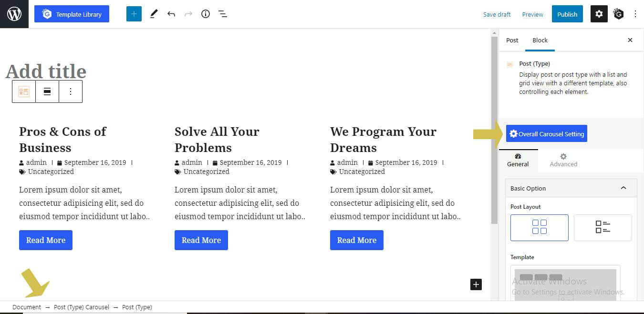Click the Add title field

point(46,71)
